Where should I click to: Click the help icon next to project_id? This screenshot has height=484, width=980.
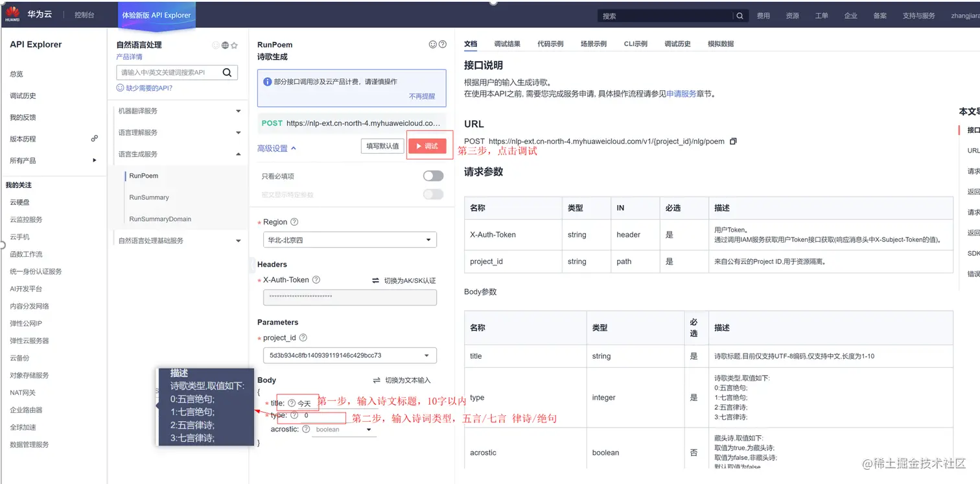point(303,338)
